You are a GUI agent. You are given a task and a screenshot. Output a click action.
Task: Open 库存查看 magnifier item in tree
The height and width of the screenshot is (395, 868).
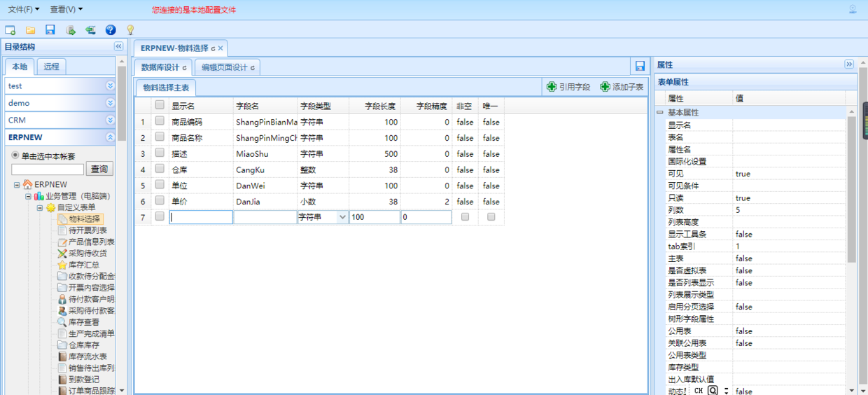click(x=78, y=322)
